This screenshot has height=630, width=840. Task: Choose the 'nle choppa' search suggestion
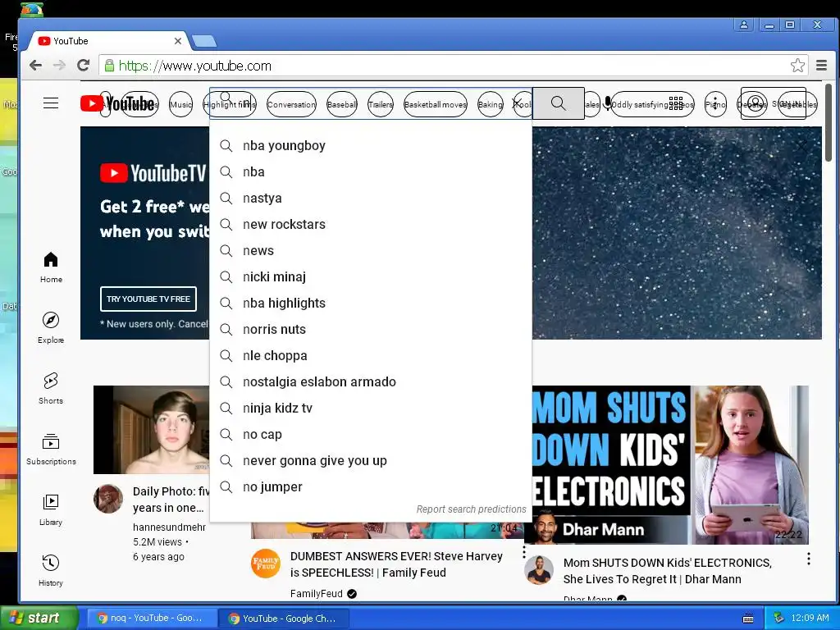pos(371,356)
